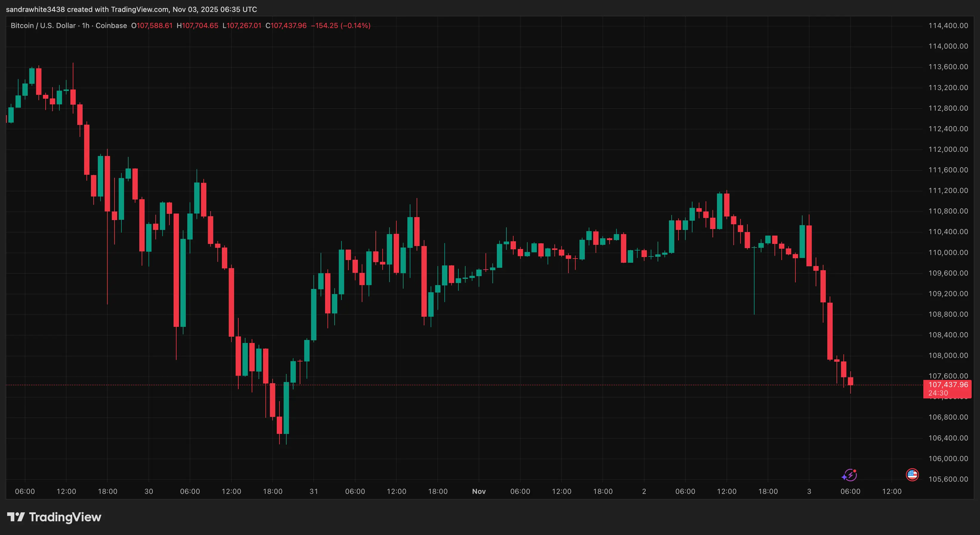Image resolution: width=980 pixels, height=535 pixels.
Task: Select the Coinbase exchange label
Action: [112, 25]
